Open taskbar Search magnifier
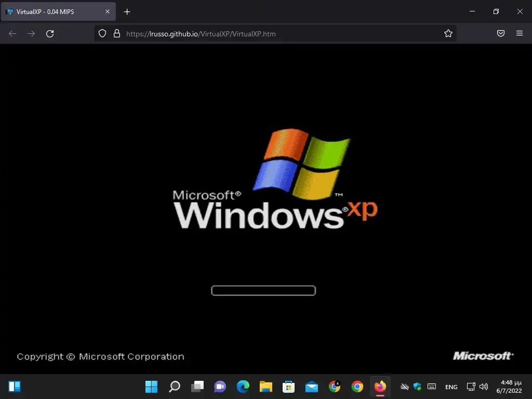 [x=175, y=387]
